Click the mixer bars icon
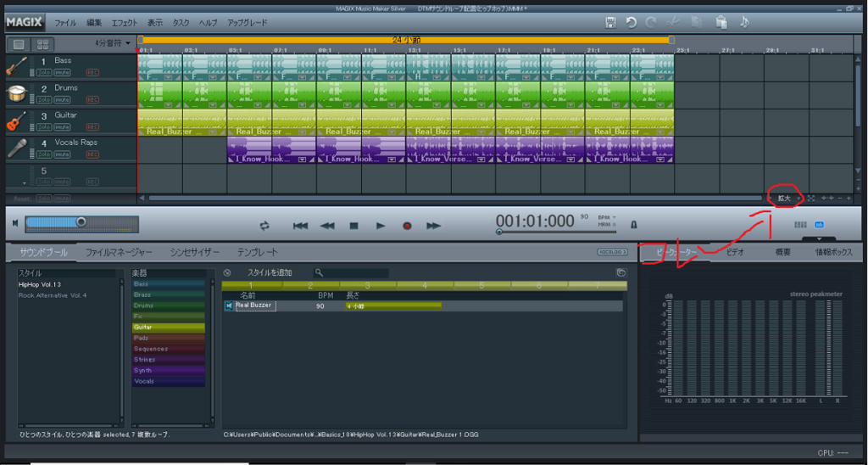This screenshot has height=465, width=868. tap(800, 225)
